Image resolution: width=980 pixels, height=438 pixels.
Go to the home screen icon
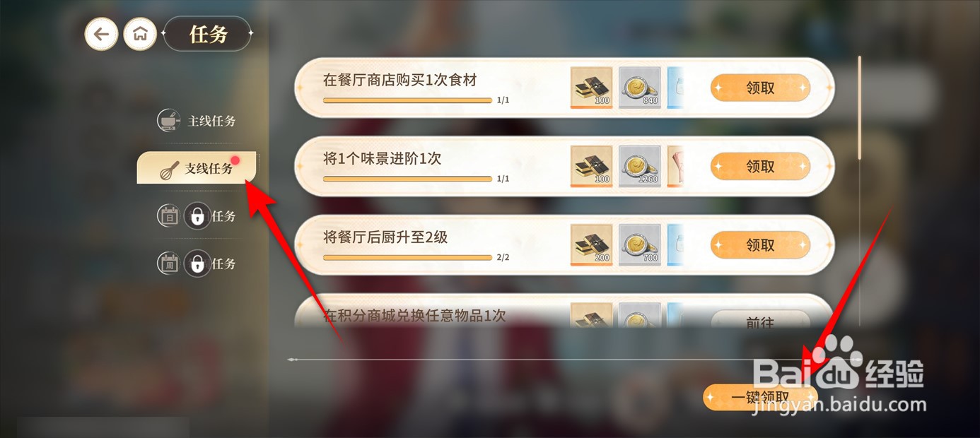140,34
